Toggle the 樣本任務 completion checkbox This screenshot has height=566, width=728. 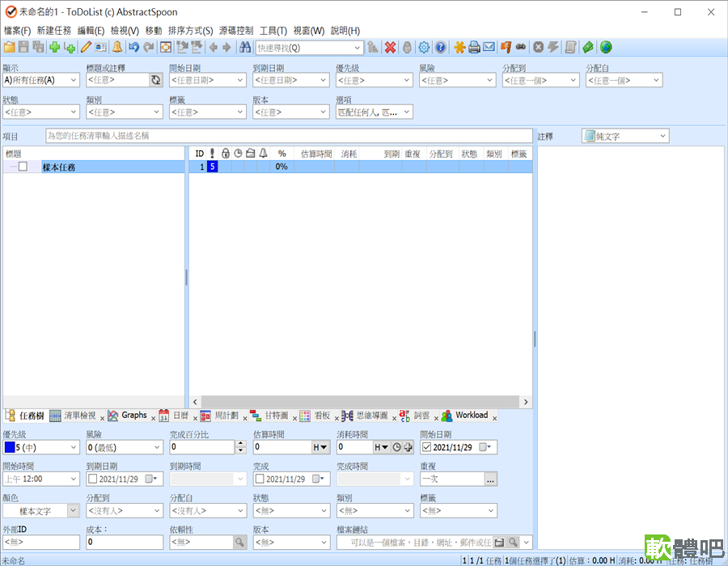[x=23, y=167]
